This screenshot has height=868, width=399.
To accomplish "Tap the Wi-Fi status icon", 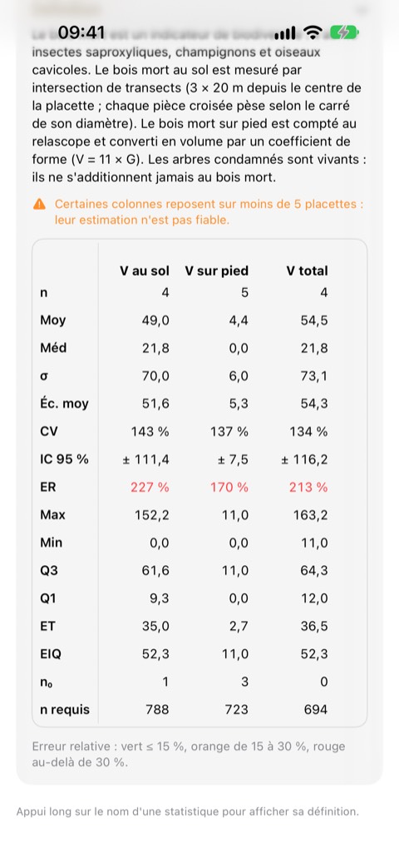I will 313,33.
